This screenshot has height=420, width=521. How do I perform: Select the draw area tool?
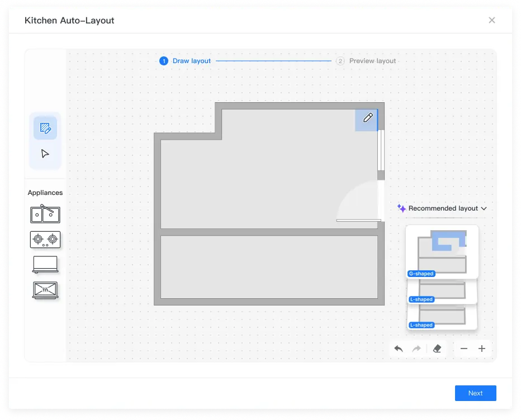coord(45,128)
